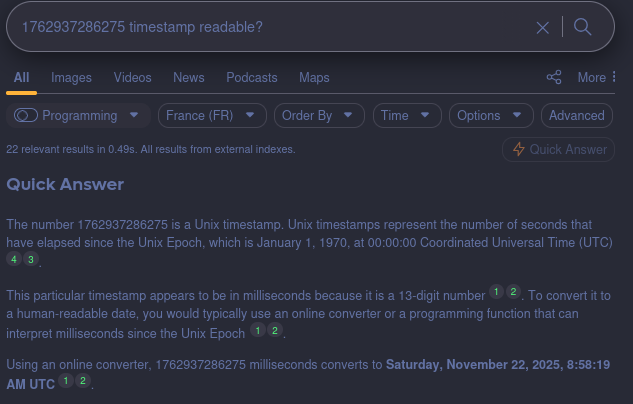
Task: Open the Options dropdown
Action: pyautogui.click(x=491, y=115)
